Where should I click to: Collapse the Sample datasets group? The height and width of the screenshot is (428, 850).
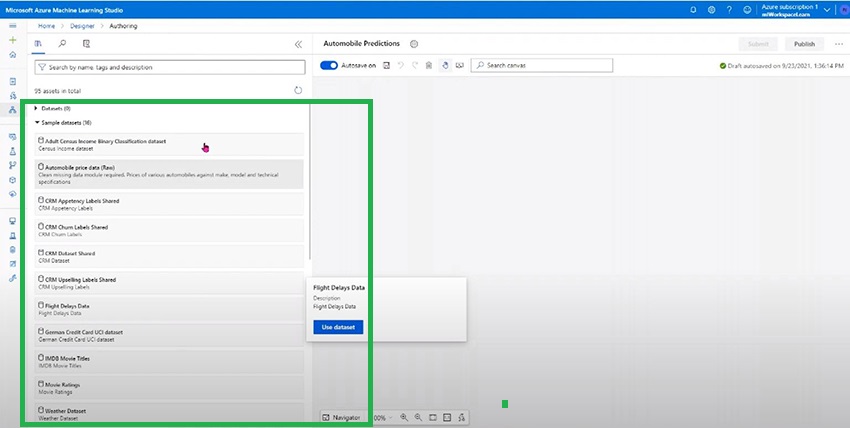click(x=36, y=123)
